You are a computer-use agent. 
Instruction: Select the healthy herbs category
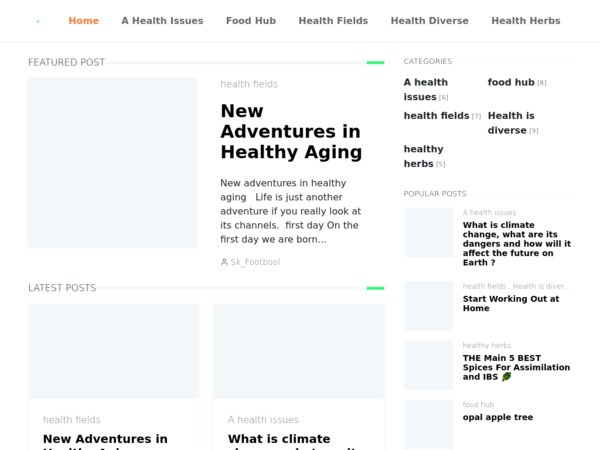click(423, 156)
